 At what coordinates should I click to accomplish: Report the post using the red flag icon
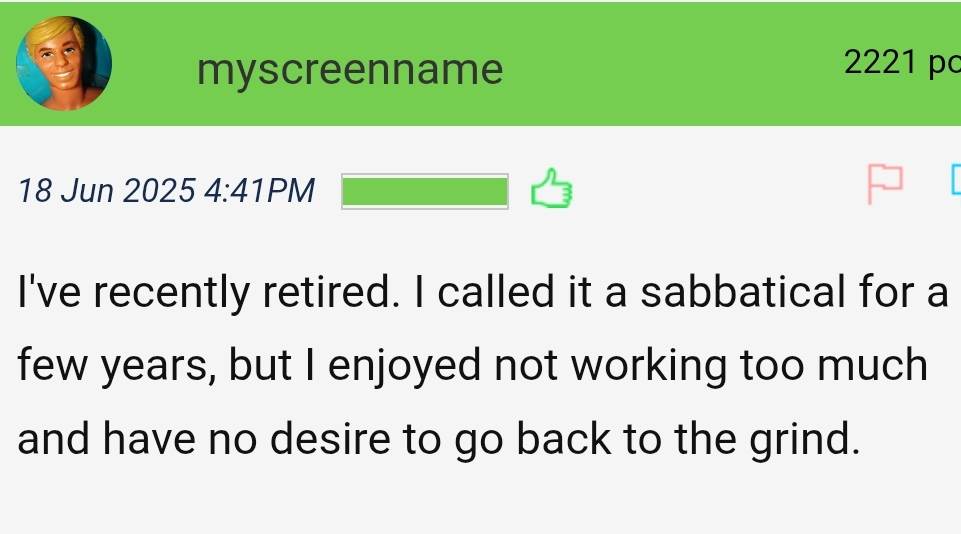[x=884, y=185]
